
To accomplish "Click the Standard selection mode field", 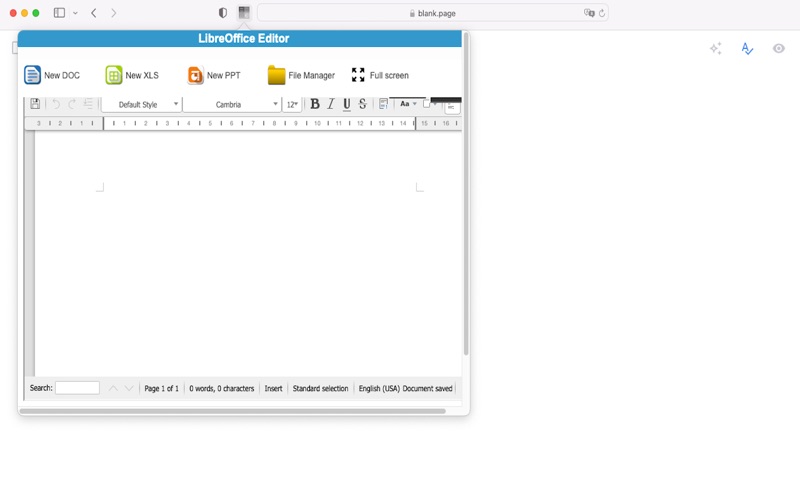I will pyautogui.click(x=320, y=388).
